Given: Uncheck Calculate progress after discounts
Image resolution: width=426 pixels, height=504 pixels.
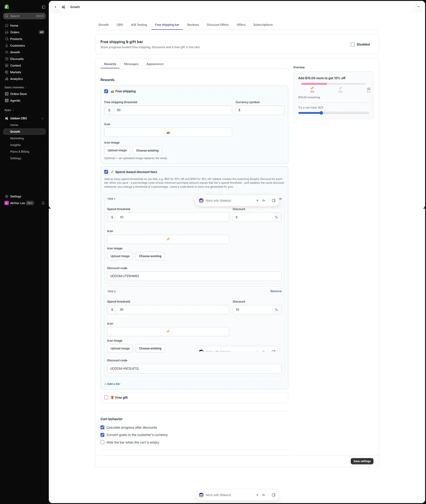Looking at the screenshot, I should 103,427.
